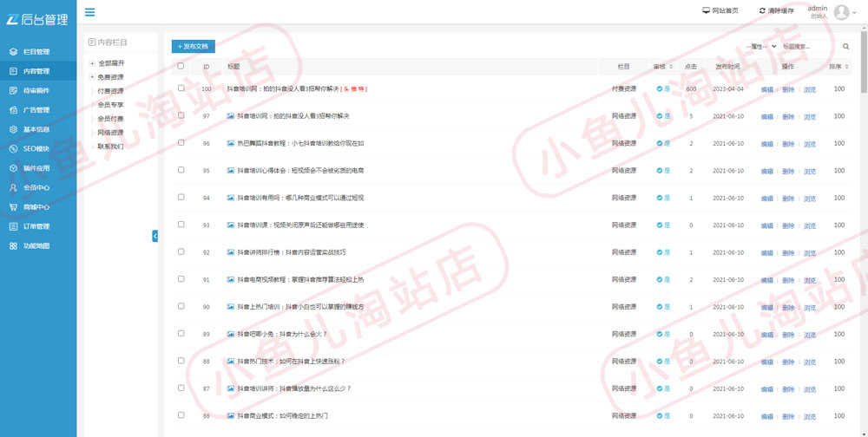
Task: Open 栏目管理 in the sidebar
Action: click(38, 51)
